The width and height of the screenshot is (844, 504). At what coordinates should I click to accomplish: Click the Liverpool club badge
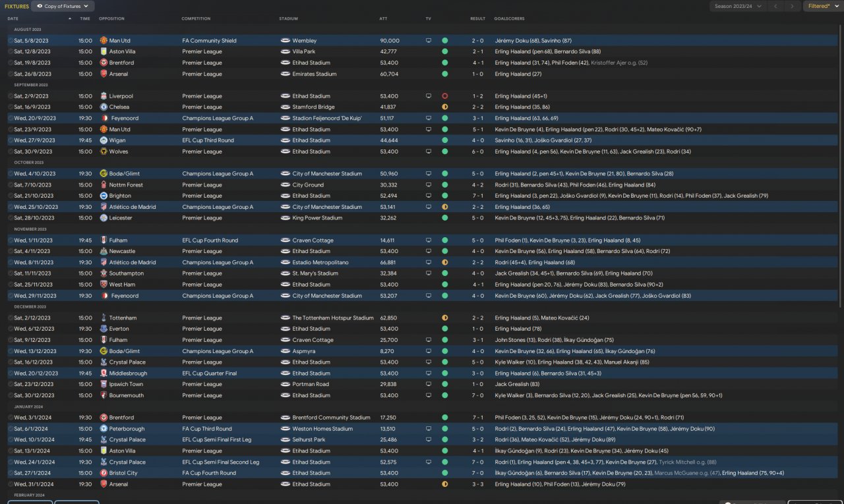(x=104, y=96)
